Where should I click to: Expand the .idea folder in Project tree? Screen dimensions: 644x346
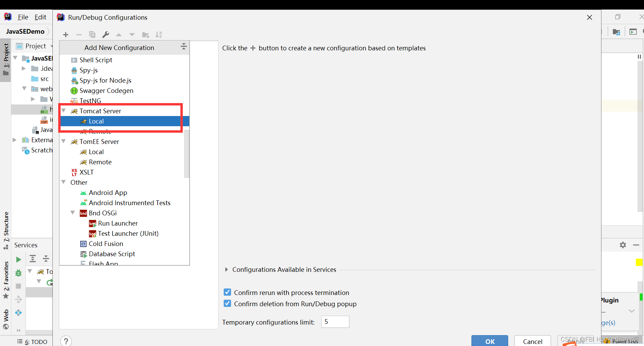click(x=23, y=68)
